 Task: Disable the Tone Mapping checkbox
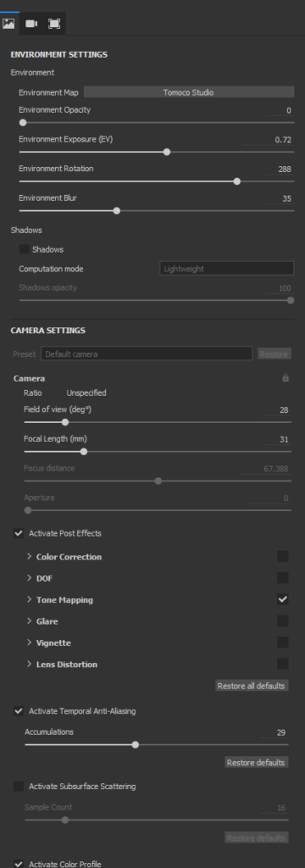pyautogui.click(x=282, y=599)
